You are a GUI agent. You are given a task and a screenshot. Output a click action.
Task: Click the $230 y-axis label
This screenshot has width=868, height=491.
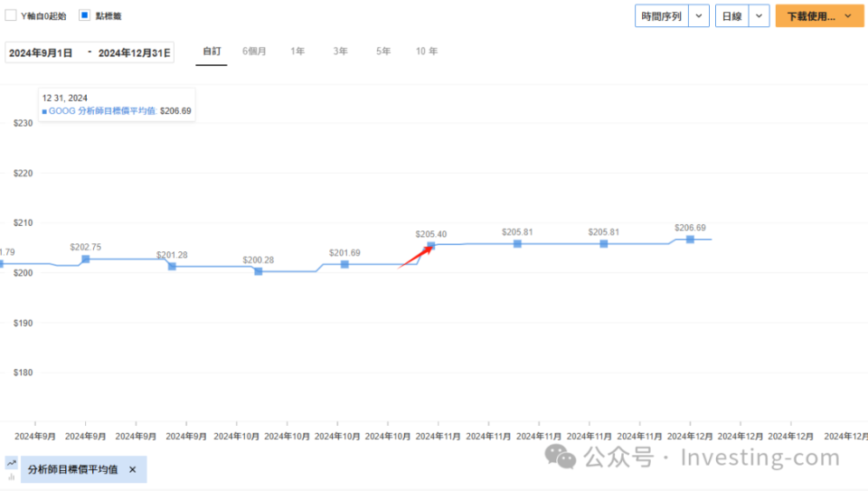[24, 123]
